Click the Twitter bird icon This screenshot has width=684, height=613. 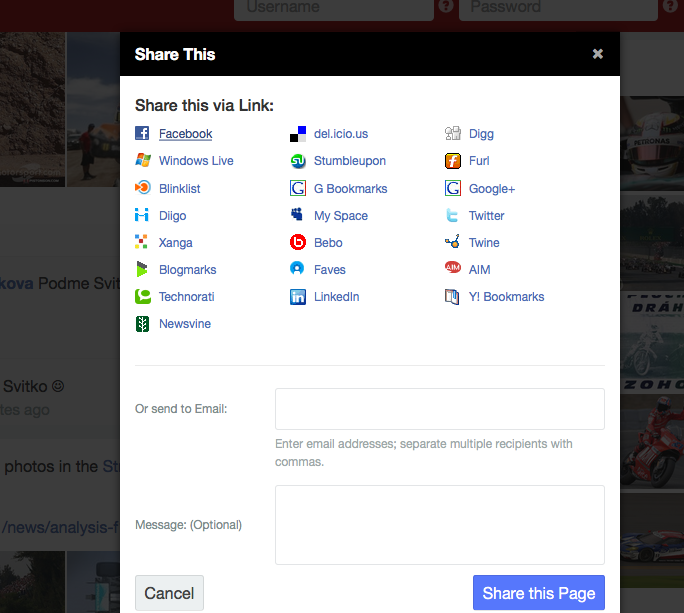[452, 215]
